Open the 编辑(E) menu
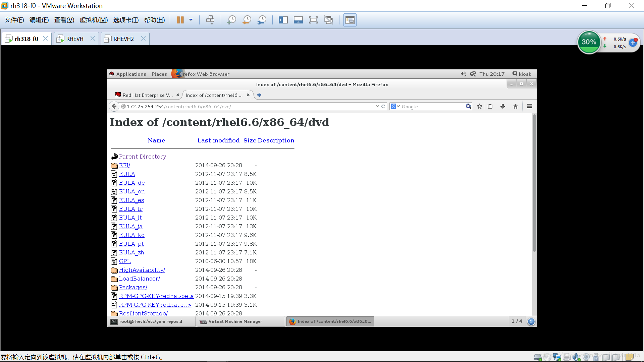 pyautogui.click(x=39, y=20)
